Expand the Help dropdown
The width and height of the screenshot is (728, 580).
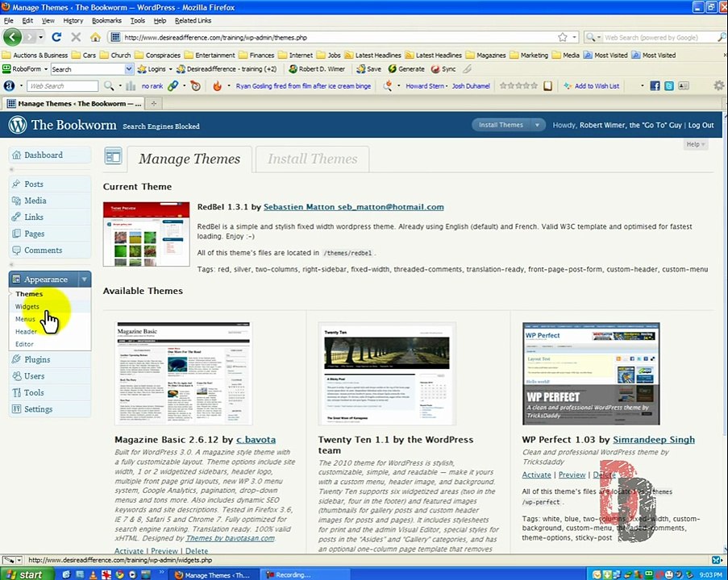click(x=696, y=144)
